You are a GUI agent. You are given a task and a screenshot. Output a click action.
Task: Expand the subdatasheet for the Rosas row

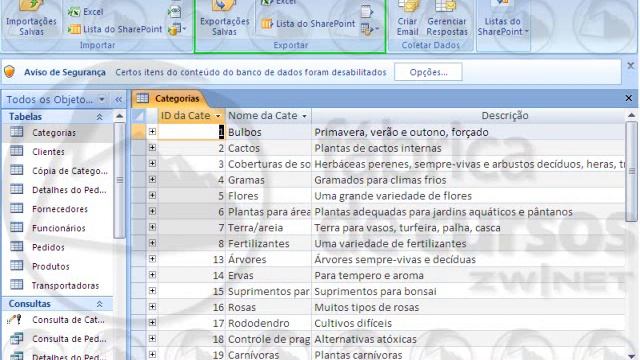[152, 307]
